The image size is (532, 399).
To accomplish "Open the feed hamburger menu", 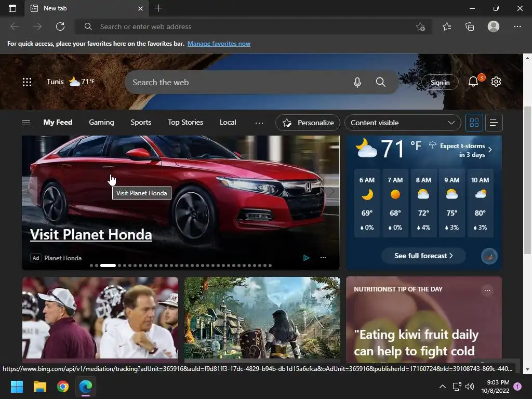I will click(26, 123).
